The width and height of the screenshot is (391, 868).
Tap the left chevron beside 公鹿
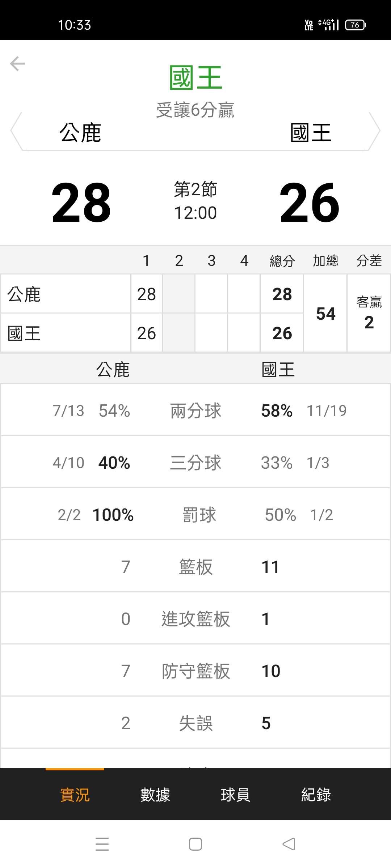pos(16,131)
